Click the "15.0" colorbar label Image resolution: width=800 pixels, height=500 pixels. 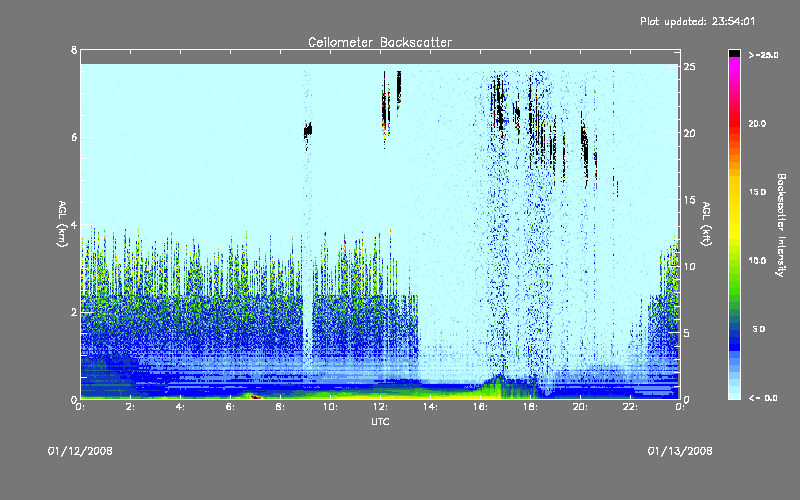pos(757,192)
